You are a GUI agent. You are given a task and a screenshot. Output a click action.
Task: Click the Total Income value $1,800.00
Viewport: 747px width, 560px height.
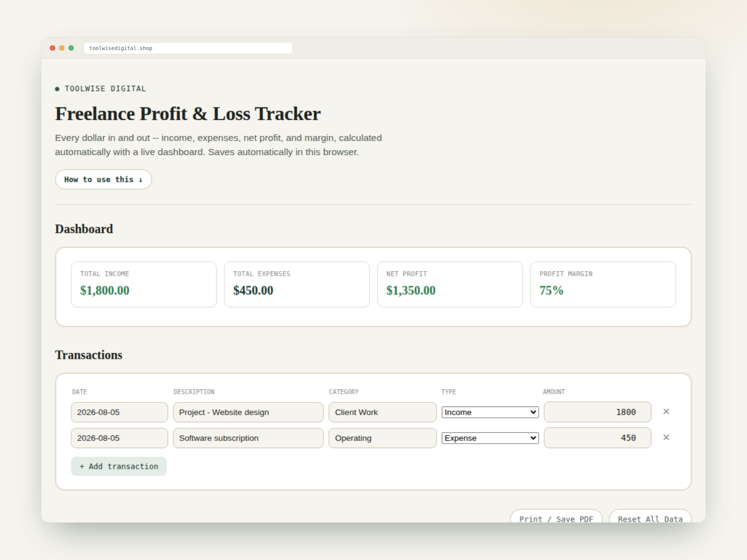[x=105, y=290]
